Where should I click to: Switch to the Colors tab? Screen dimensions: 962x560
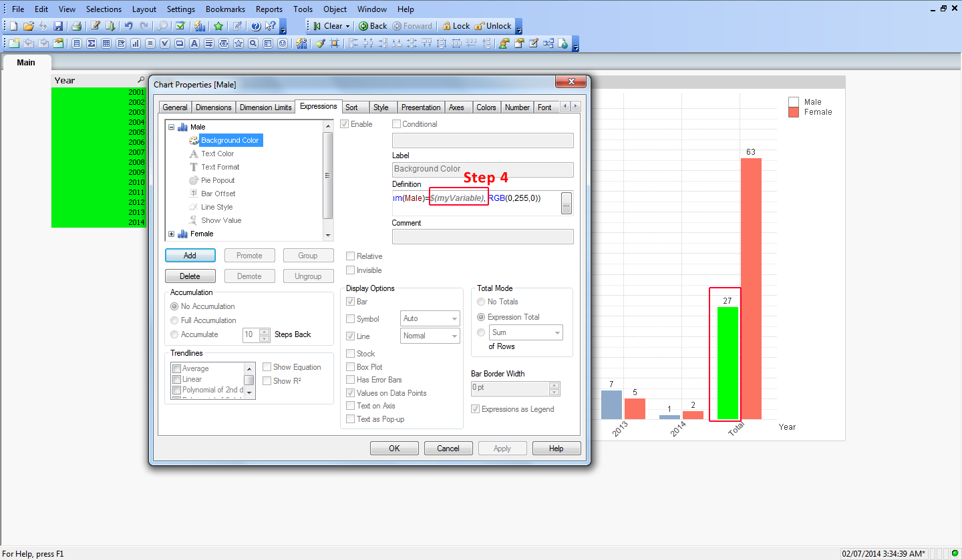pyautogui.click(x=486, y=107)
